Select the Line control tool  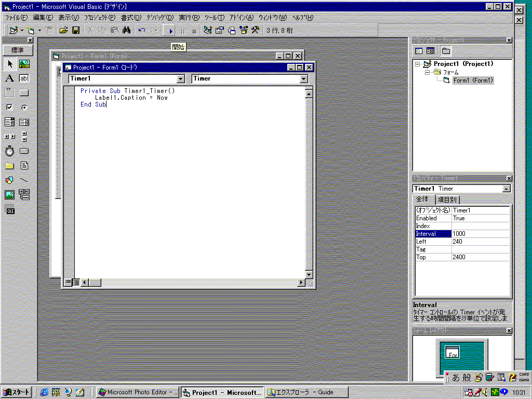click(x=24, y=180)
